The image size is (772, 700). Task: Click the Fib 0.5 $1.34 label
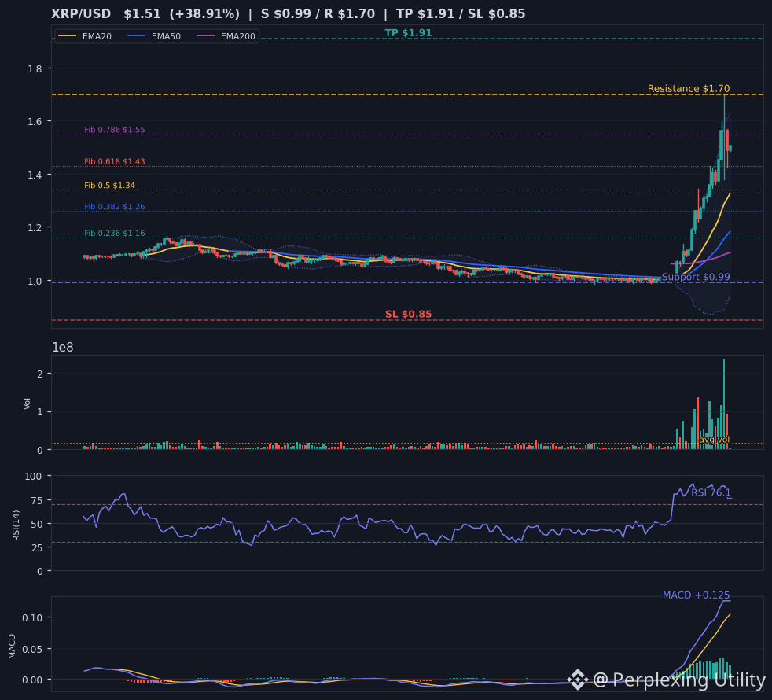(109, 186)
